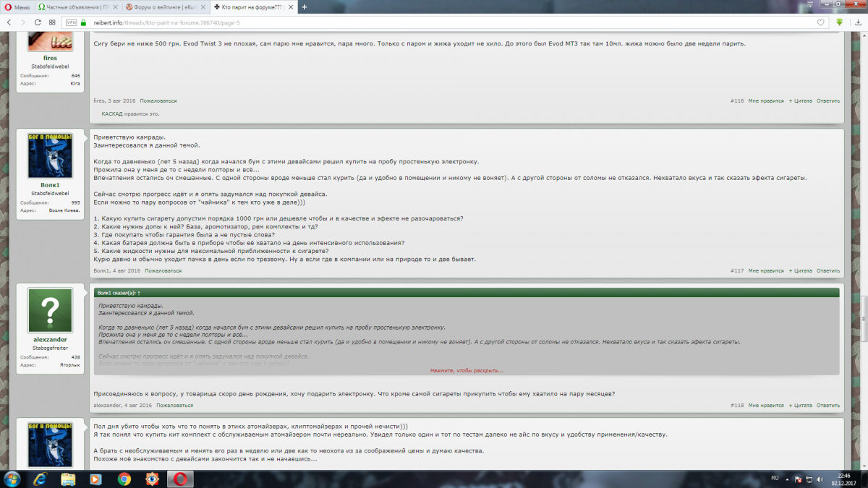868x488 pixels.
Task: Open the Opera Меню button
Action: 17,7
